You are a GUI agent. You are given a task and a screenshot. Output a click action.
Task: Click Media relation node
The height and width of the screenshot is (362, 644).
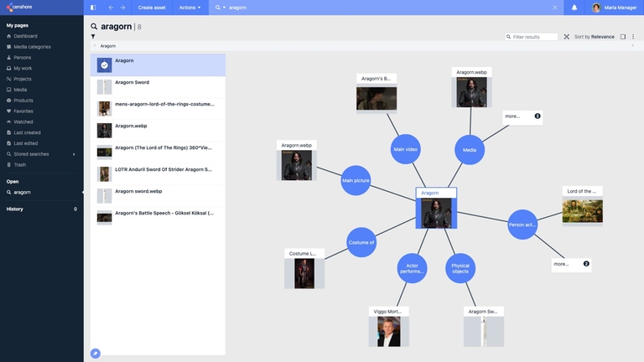[470, 150]
